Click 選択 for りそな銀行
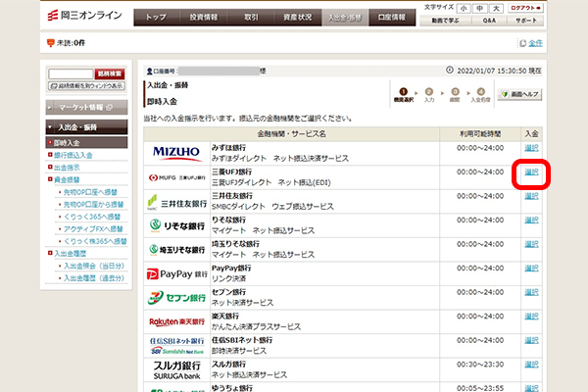This screenshot has height=392, width=588. click(x=531, y=220)
